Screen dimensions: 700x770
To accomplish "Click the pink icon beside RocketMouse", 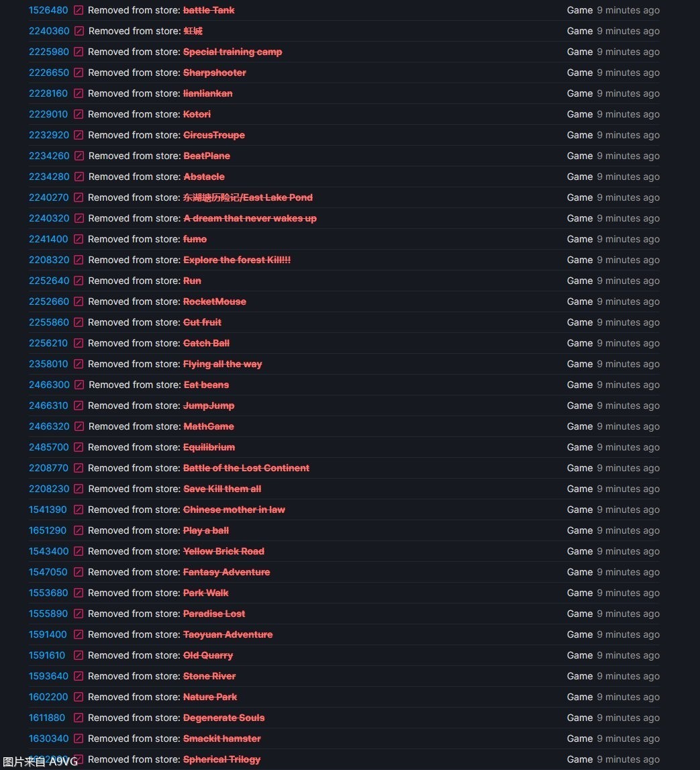I will pos(79,302).
